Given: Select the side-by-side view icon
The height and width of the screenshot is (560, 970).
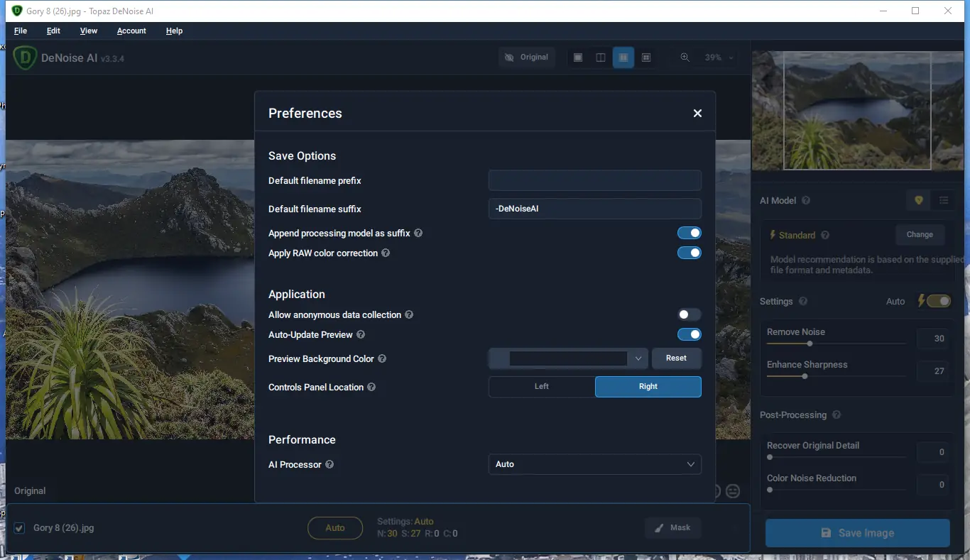Looking at the screenshot, I should 623,57.
